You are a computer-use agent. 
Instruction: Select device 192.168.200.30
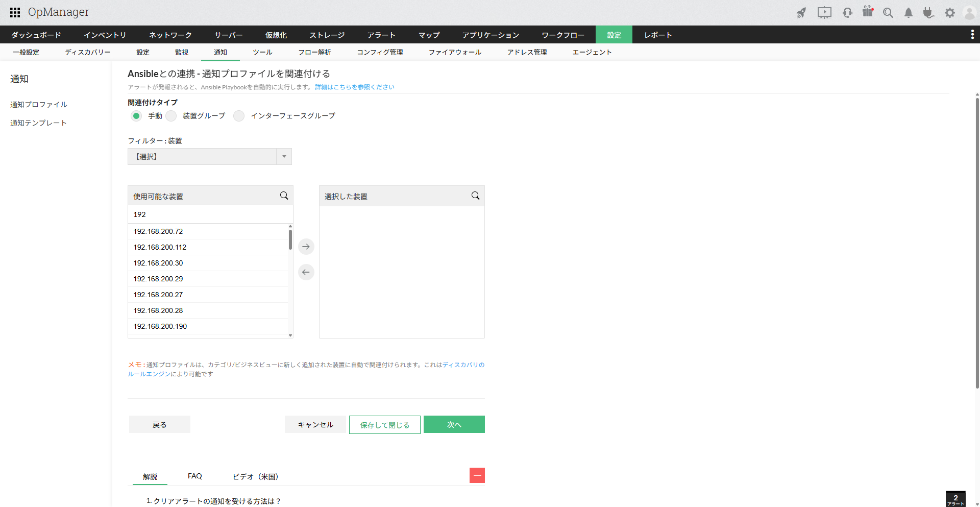click(208, 263)
